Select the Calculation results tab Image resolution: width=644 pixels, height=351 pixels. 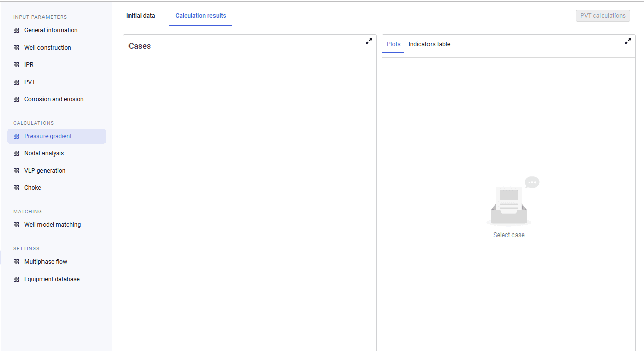coord(200,16)
